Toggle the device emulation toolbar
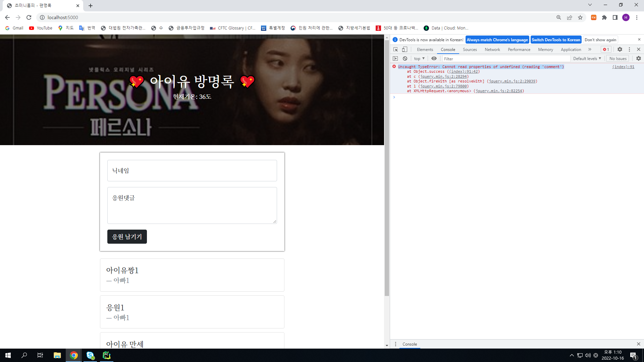This screenshot has width=644, height=362. pos(405,49)
